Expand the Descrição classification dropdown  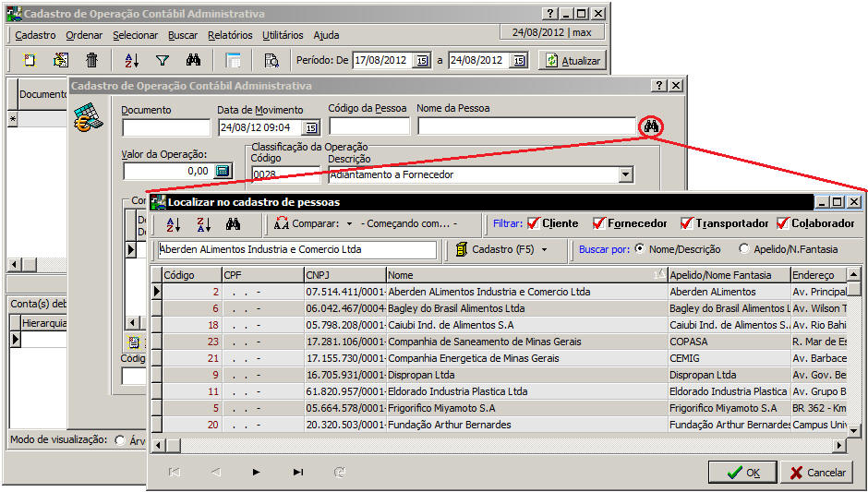625,174
